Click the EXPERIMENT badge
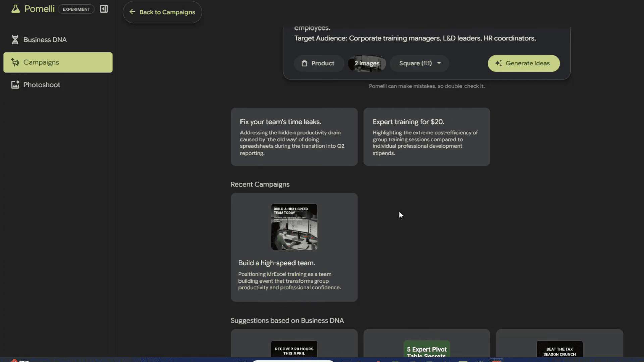Image resolution: width=644 pixels, height=362 pixels. click(76, 9)
